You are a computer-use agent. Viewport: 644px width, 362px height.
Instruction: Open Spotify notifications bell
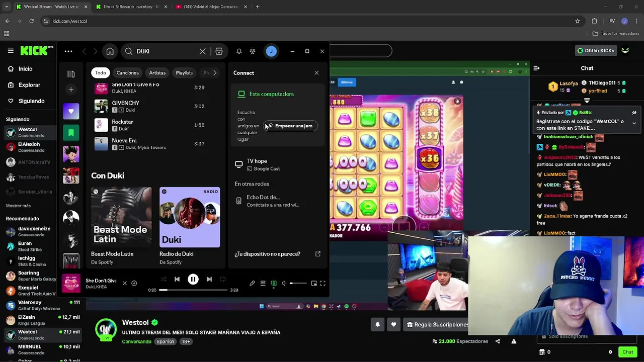pos(239,51)
